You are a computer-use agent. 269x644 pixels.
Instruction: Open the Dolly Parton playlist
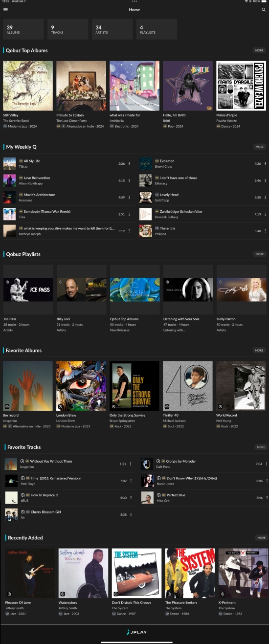point(241,289)
